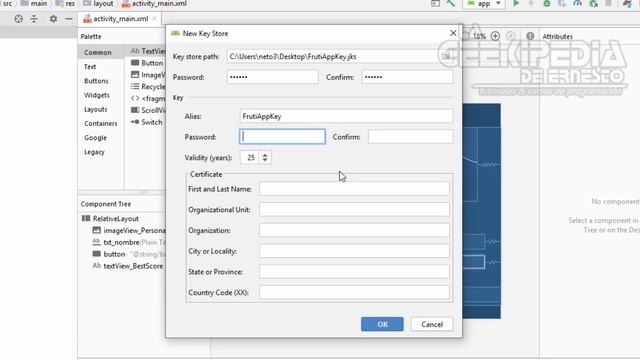Click the ImageView palette item icon

tap(135, 75)
